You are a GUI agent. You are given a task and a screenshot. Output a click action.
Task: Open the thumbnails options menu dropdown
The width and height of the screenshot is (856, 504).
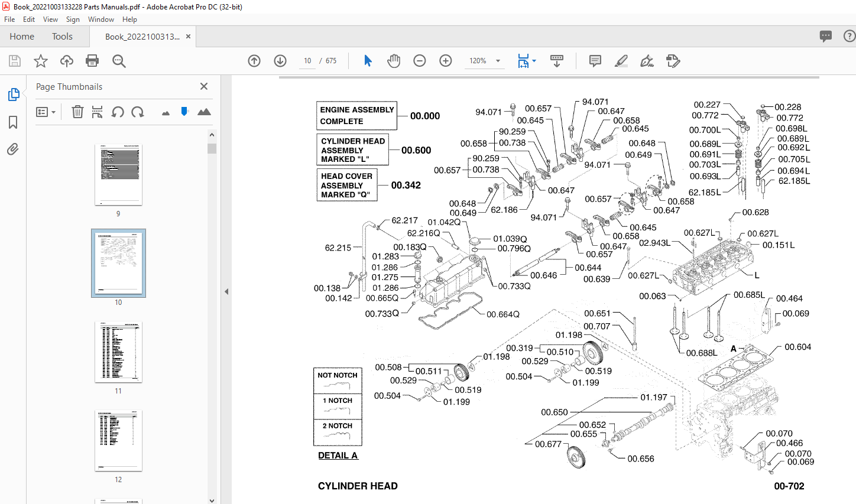coord(46,112)
